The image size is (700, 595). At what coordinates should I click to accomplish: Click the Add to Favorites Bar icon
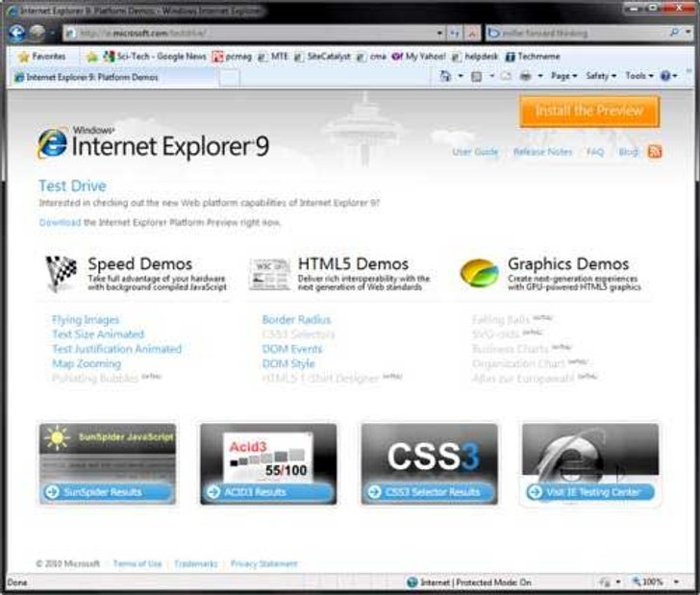pos(92,57)
